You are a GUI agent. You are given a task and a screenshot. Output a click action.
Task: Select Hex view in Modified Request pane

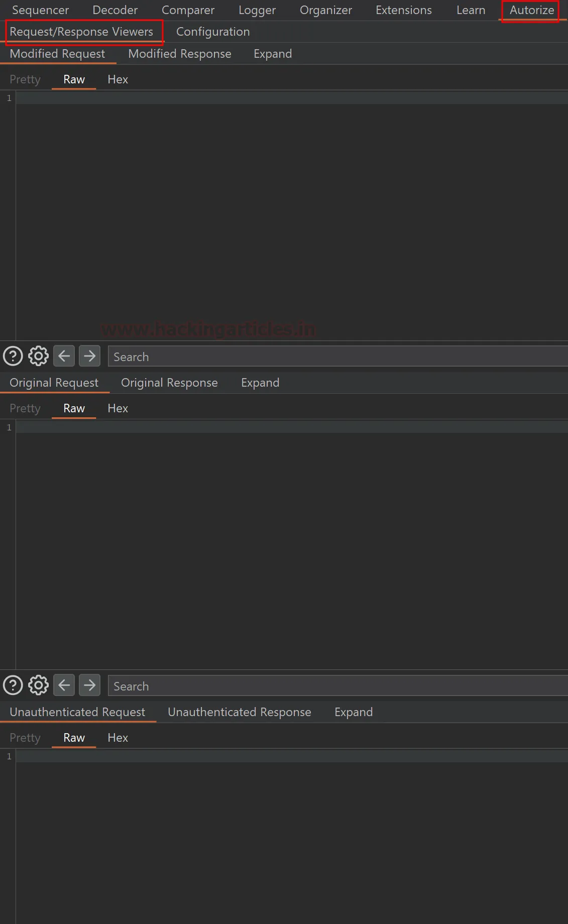tap(118, 79)
